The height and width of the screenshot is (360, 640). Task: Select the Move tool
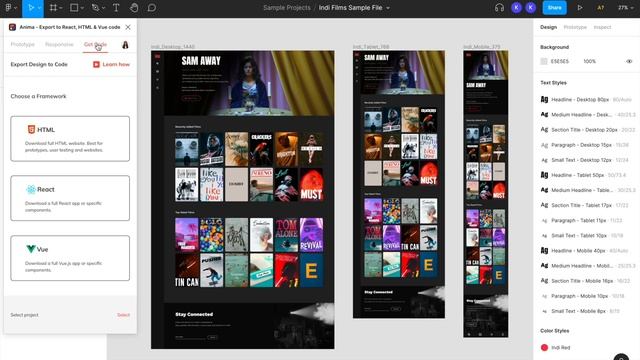pyautogui.click(x=31, y=8)
